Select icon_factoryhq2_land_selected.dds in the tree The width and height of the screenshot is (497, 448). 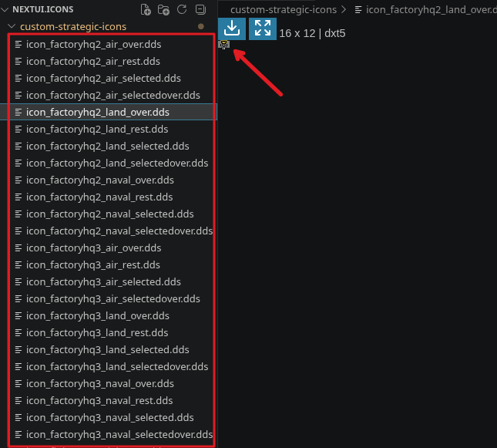click(107, 146)
